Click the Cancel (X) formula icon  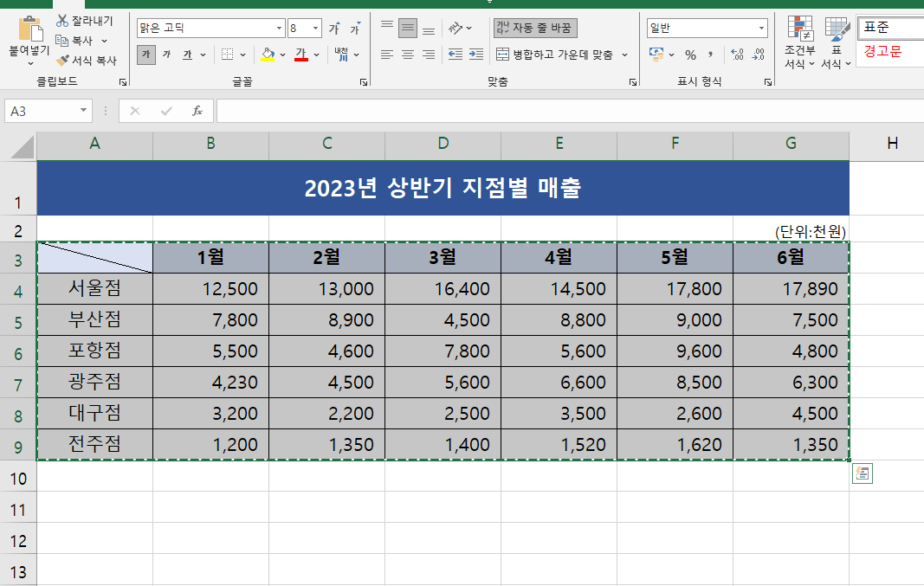[x=135, y=111]
